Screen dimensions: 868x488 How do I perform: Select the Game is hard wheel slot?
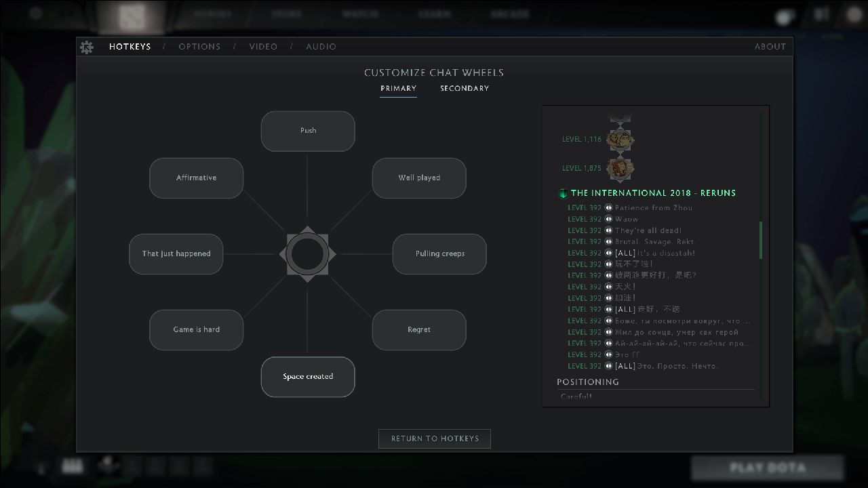coord(196,330)
